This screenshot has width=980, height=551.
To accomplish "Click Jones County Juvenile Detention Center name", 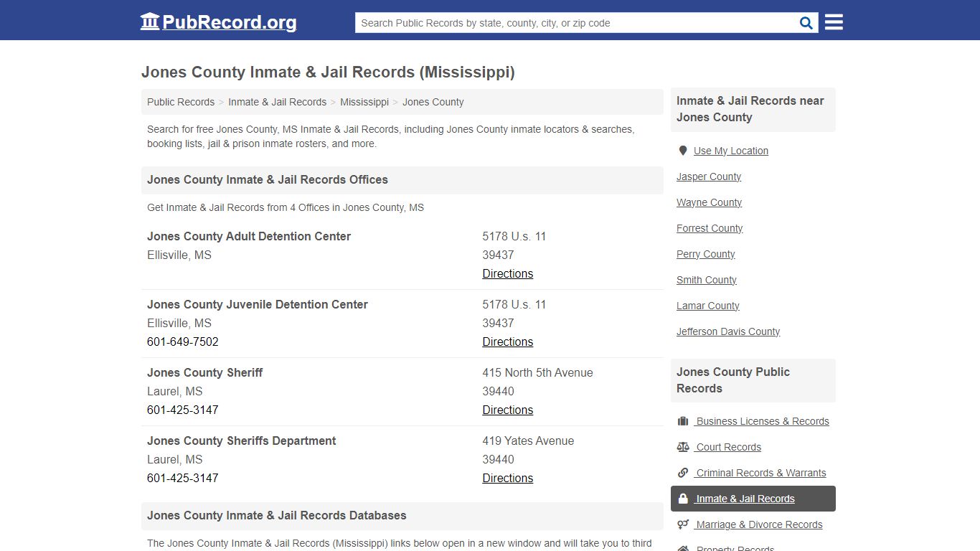I will click(258, 304).
